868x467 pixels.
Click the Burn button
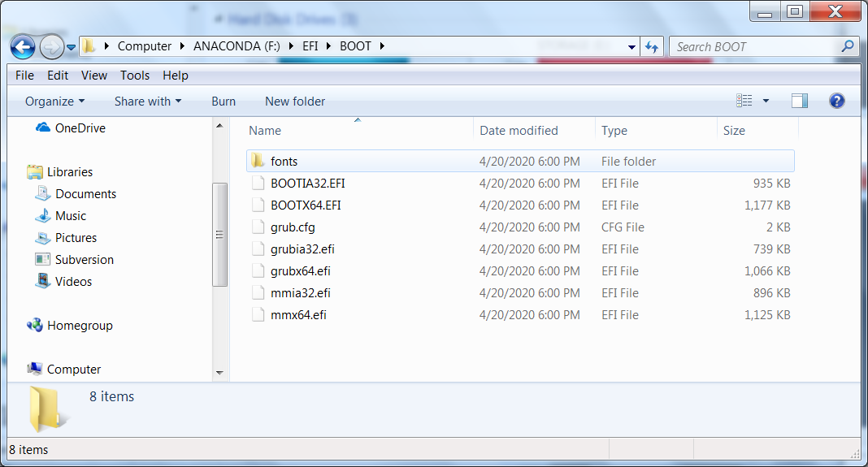point(224,102)
